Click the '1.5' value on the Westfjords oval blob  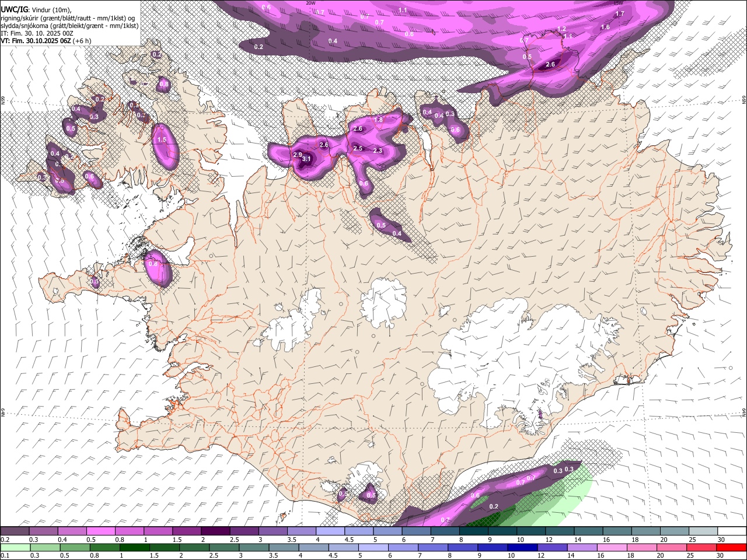162,140
